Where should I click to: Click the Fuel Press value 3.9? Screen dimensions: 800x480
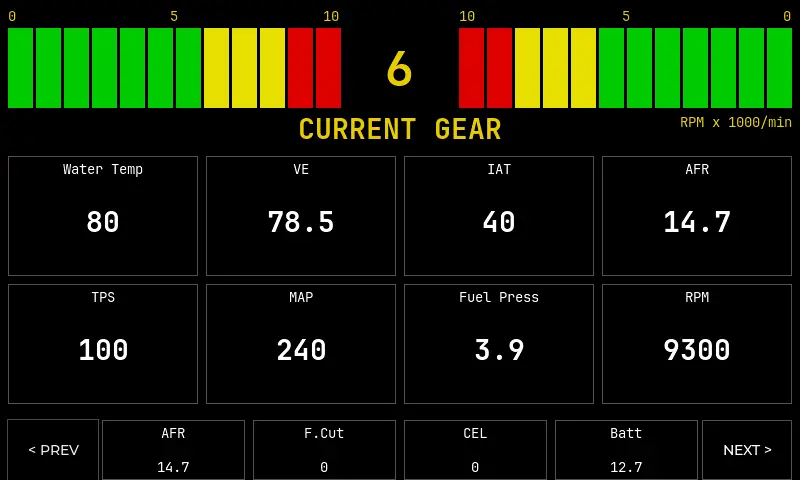499,350
